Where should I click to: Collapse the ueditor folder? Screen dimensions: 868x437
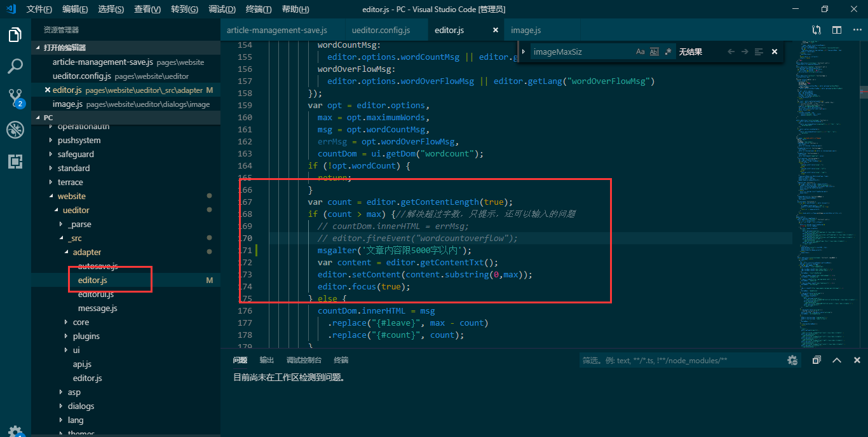[57, 210]
